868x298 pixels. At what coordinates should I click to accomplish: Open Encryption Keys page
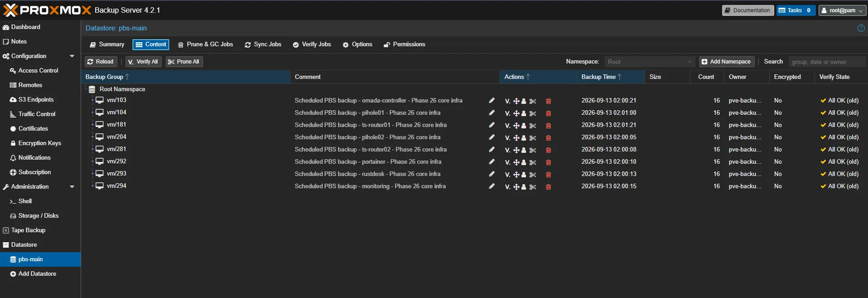(39, 143)
